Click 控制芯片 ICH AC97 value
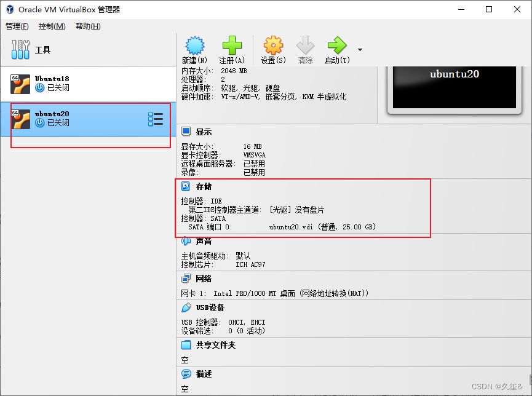532x396 pixels. pos(250,264)
